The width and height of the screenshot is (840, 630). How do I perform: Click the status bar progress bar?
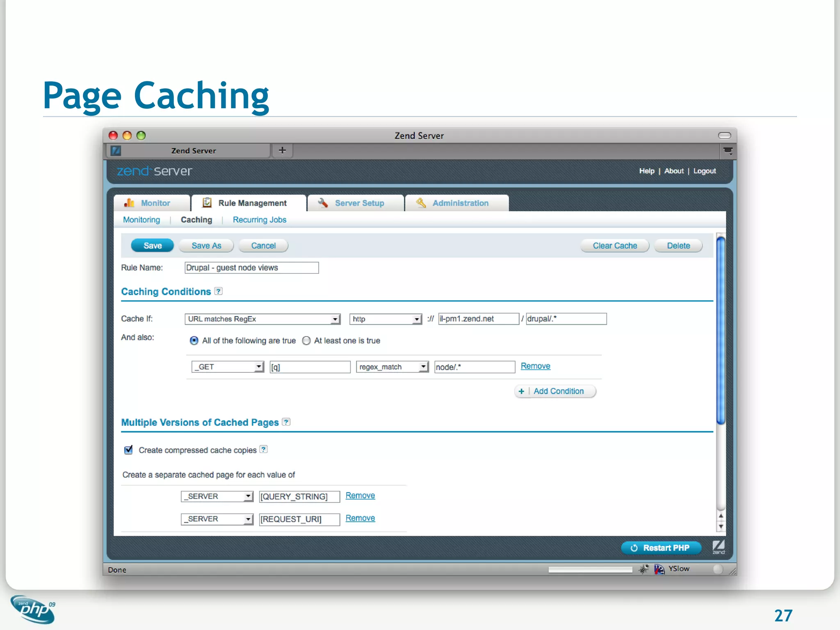[590, 569]
